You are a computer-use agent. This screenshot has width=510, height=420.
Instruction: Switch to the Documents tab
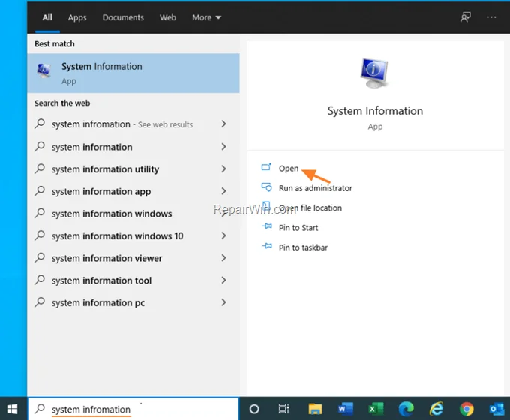pos(123,17)
